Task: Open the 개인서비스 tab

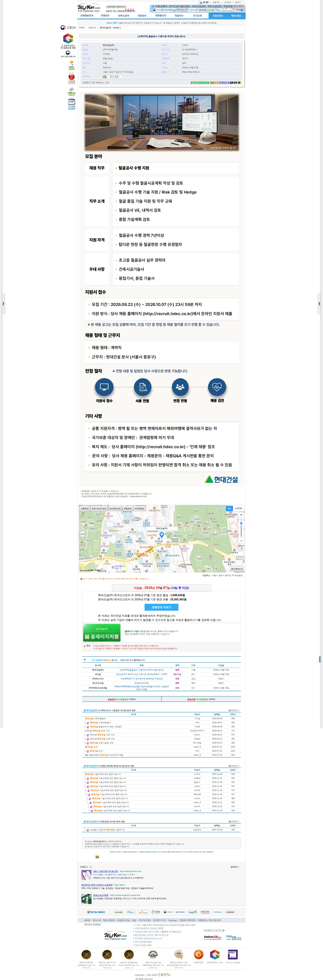Action: (236, 16)
